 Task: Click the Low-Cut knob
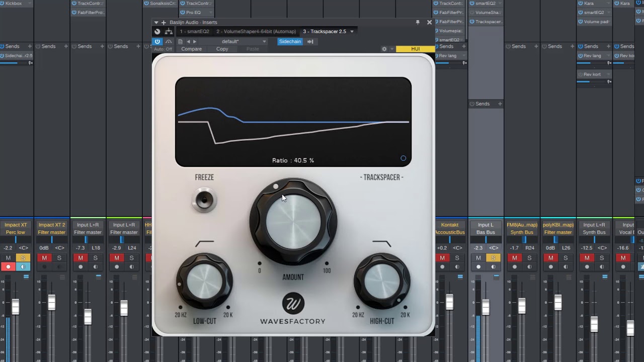click(204, 282)
